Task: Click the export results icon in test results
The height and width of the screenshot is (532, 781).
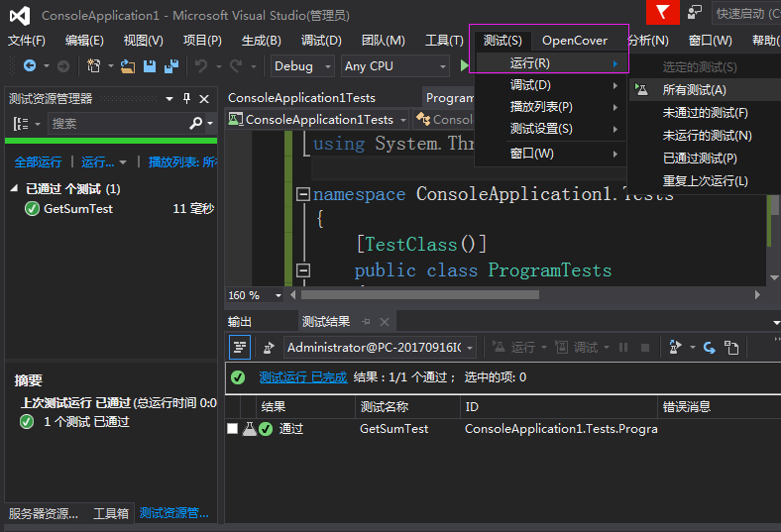Action: coord(731,348)
